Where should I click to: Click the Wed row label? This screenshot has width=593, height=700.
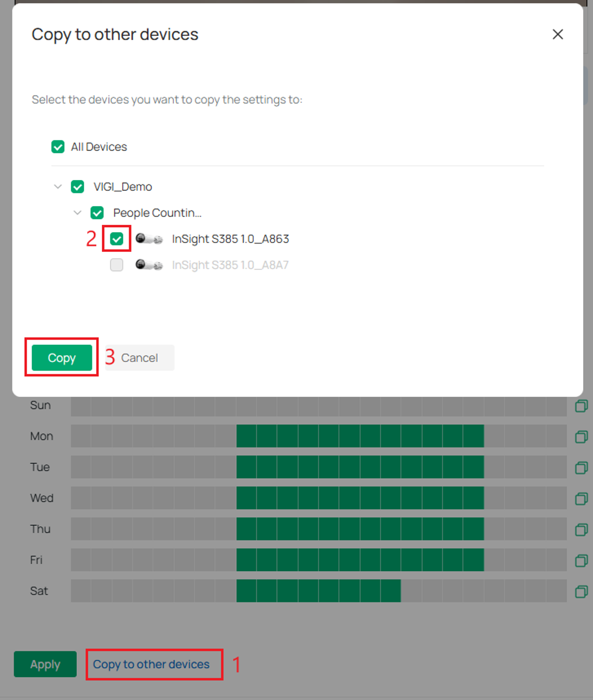[42, 498]
